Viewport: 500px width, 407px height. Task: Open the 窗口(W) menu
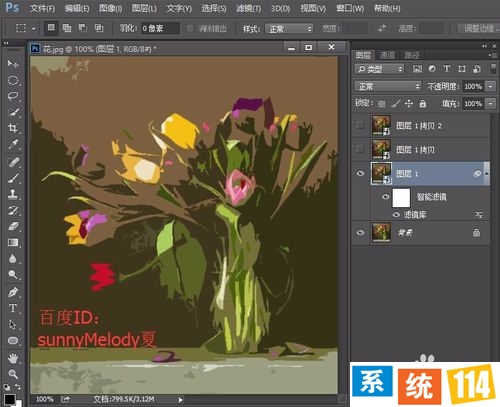(350, 8)
